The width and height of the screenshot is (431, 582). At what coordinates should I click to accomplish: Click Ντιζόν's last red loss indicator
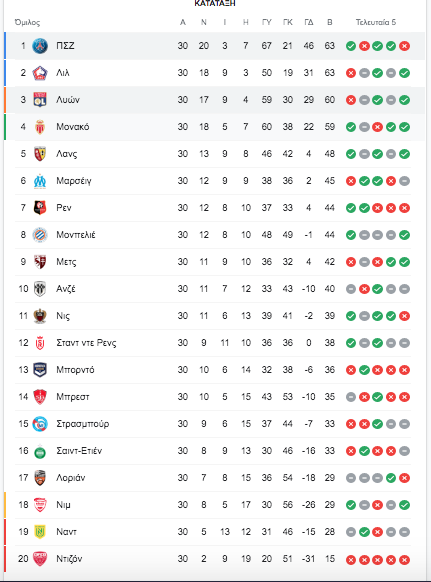404,559
